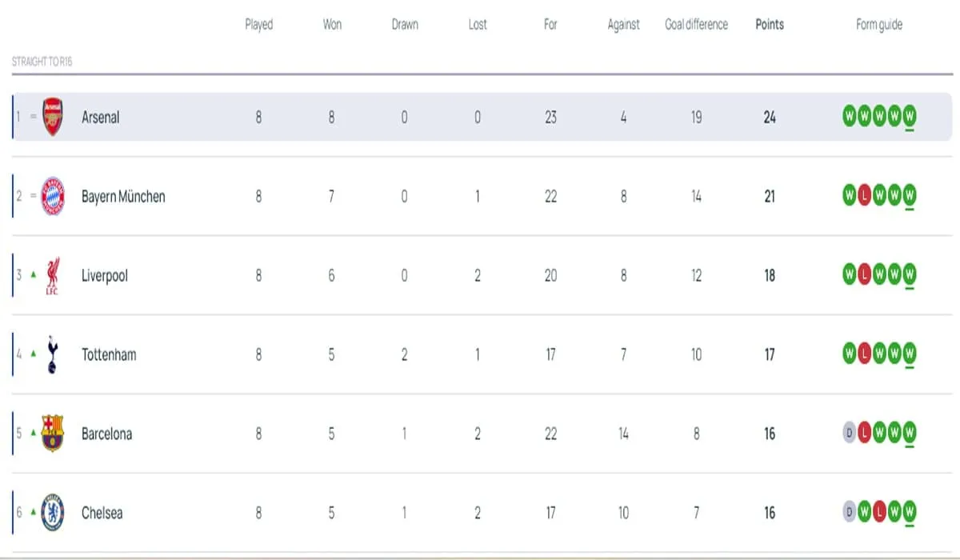Click Barcelona's green up-arrow position indicator
The height and width of the screenshot is (560, 960).
tap(34, 433)
